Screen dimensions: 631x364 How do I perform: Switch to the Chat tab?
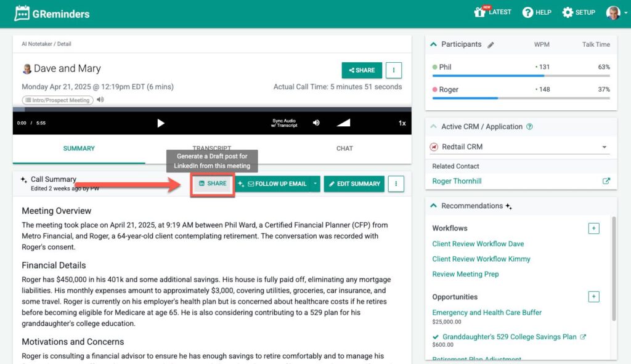[x=344, y=148]
